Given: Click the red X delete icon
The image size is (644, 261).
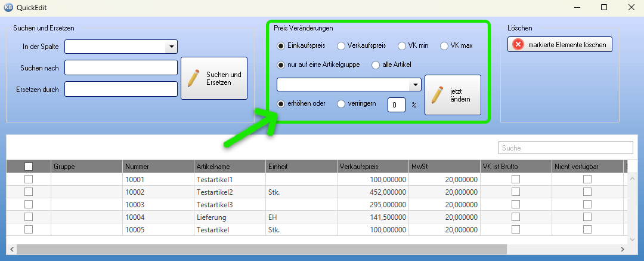Looking at the screenshot, I should click(518, 45).
